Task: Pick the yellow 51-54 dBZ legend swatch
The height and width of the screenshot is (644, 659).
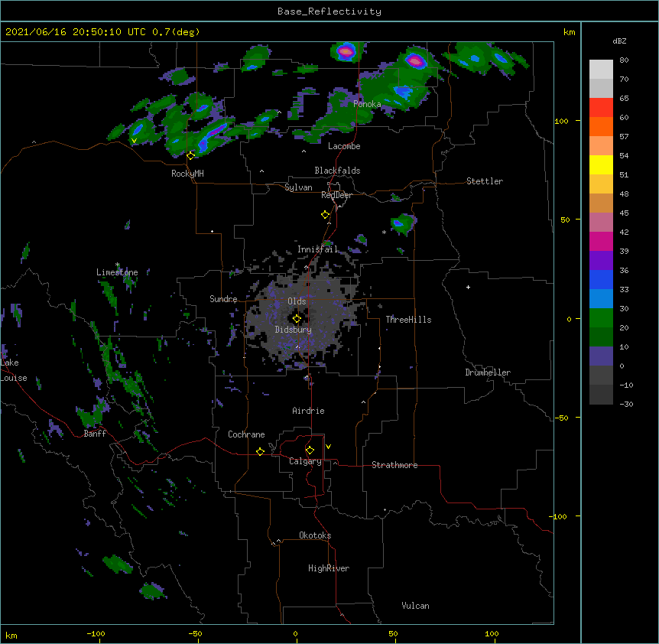Action: point(601,164)
